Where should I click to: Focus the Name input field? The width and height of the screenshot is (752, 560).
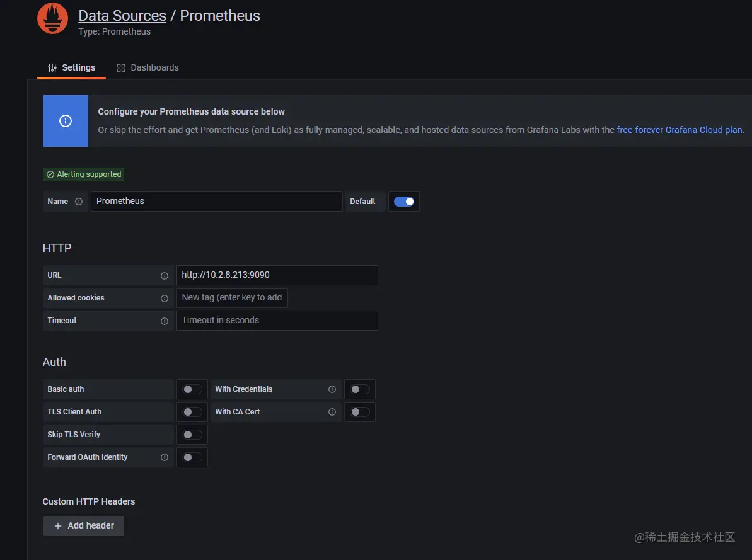click(217, 202)
